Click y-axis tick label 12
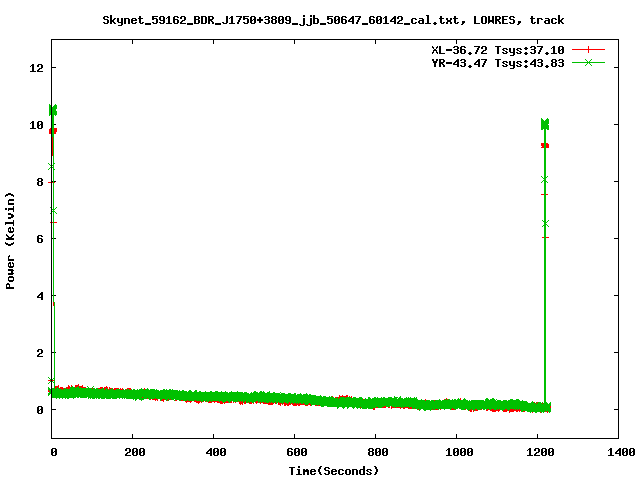 (36, 68)
